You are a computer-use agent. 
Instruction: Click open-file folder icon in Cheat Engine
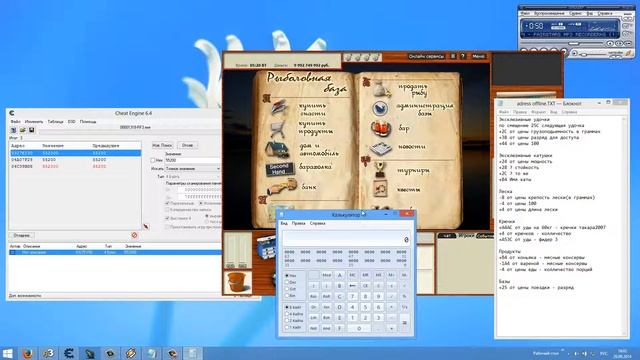tap(22, 130)
